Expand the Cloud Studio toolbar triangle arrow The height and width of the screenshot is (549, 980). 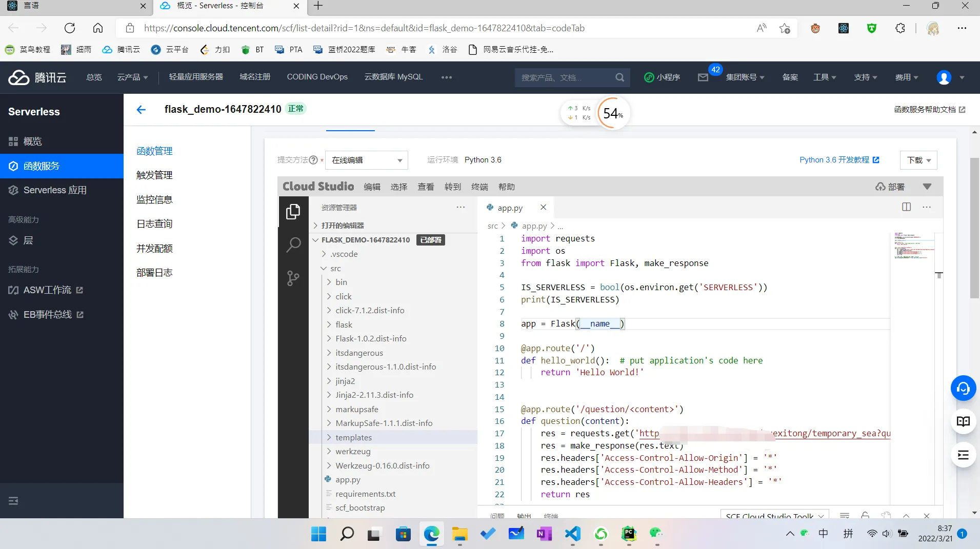tap(927, 187)
